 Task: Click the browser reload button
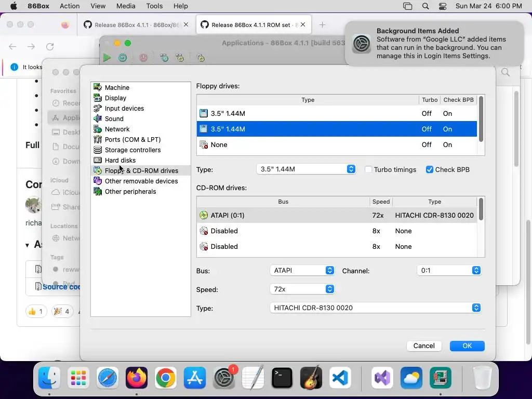50,46
